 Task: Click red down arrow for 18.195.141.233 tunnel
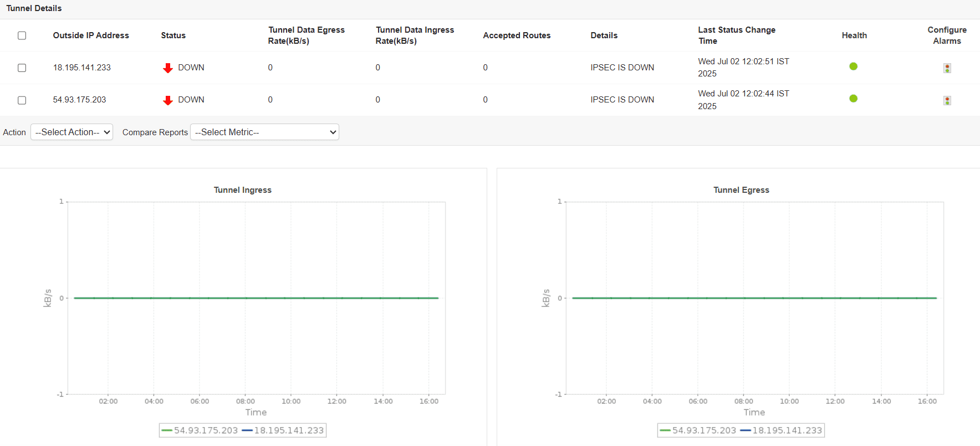(168, 68)
